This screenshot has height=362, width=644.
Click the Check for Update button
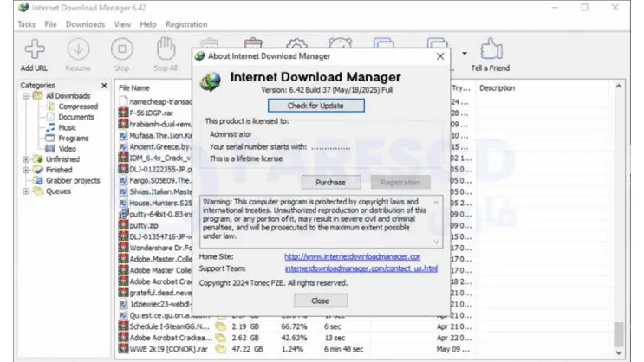[315, 106]
